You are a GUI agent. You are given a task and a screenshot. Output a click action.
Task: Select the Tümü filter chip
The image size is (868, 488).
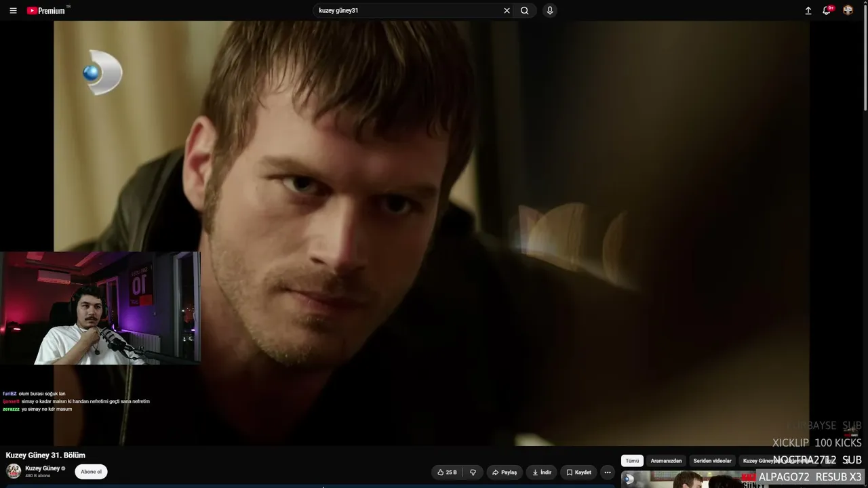pyautogui.click(x=632, y=461)
